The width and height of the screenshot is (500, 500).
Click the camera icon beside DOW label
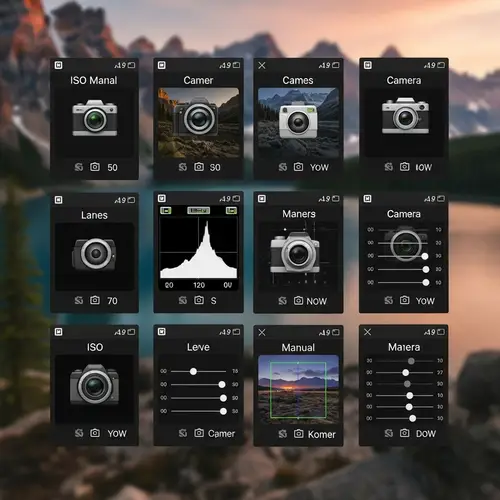pyautogui.click(x=405, y=433)
